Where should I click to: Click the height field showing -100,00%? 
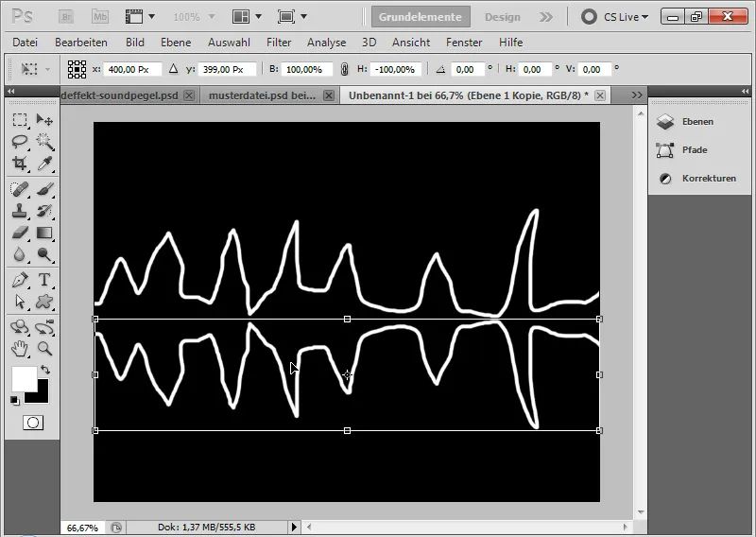(x=395, y=69)
